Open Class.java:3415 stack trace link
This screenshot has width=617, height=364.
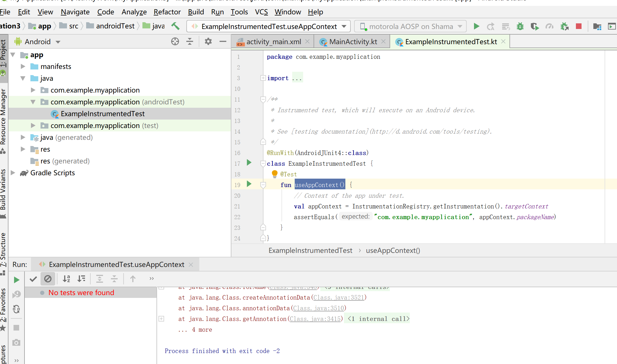[x=315, y=319]
